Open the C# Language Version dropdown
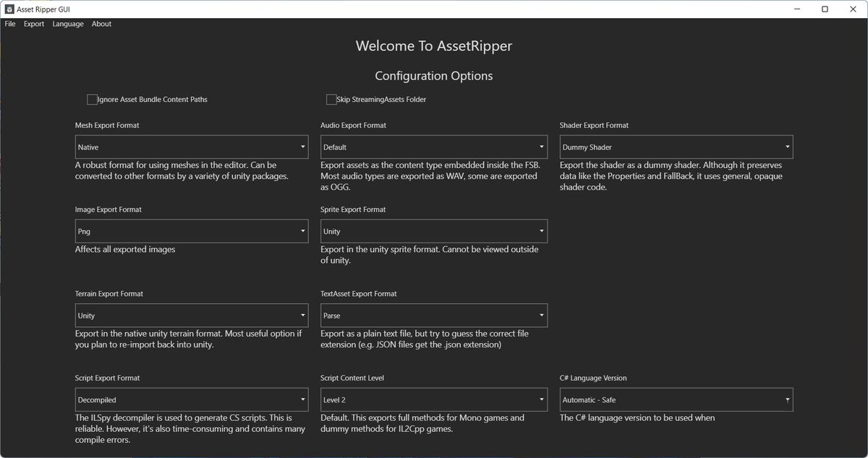868x458 pixels. click(x=676, y=399)
